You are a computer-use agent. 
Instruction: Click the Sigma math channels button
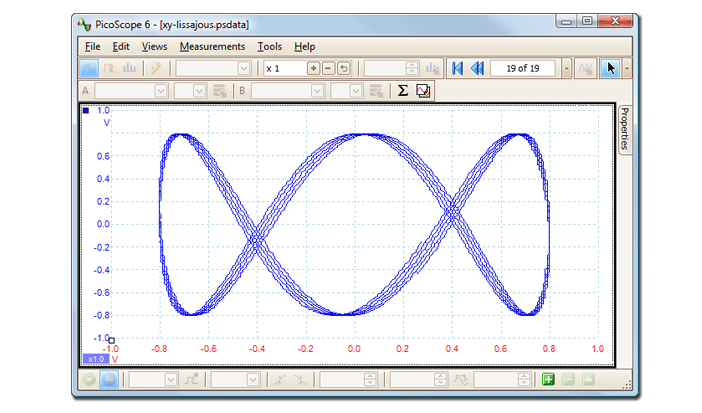[402, 90]
